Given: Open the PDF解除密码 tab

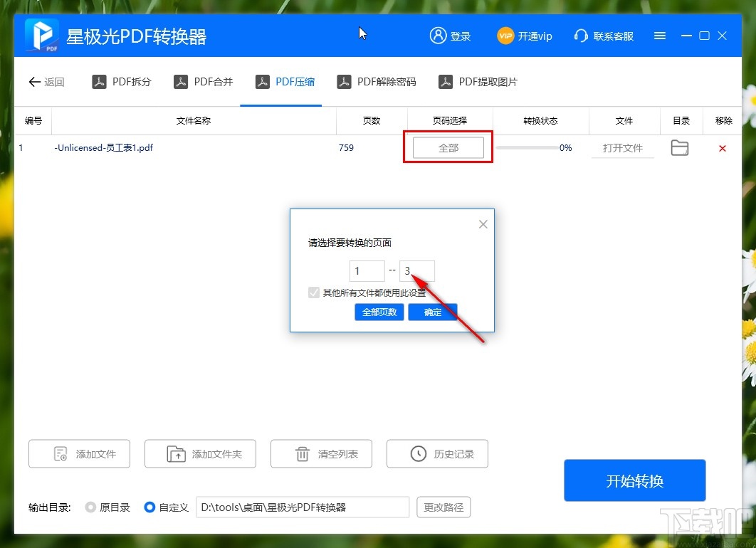Looking at the screenshot, I should pos(376,82).
